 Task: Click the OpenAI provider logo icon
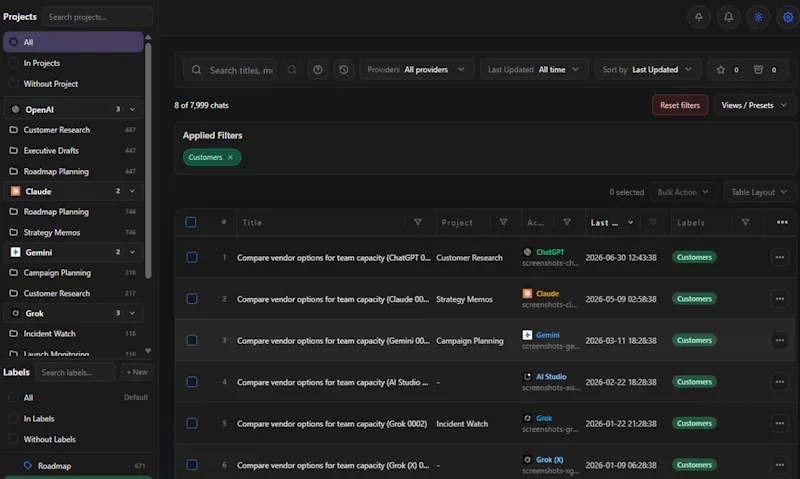tap(15, 110)
